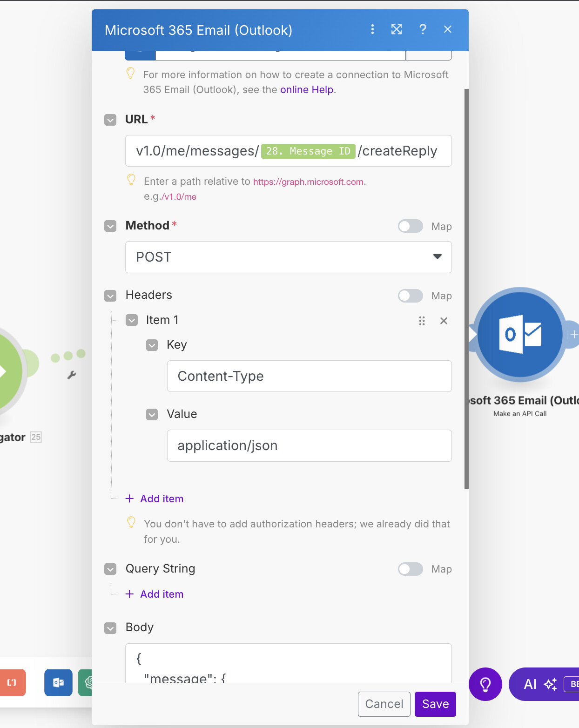Open the purple lightbulb explain-flow button
This screenshot has width=579, height=728.
485,684
